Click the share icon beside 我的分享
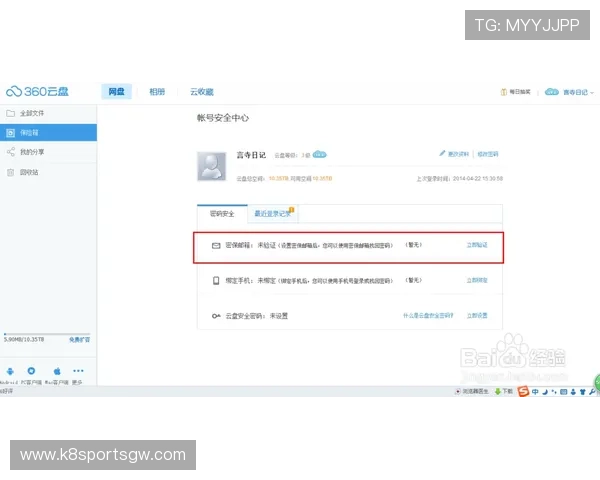The image size is (600, 480). [11, 152]
